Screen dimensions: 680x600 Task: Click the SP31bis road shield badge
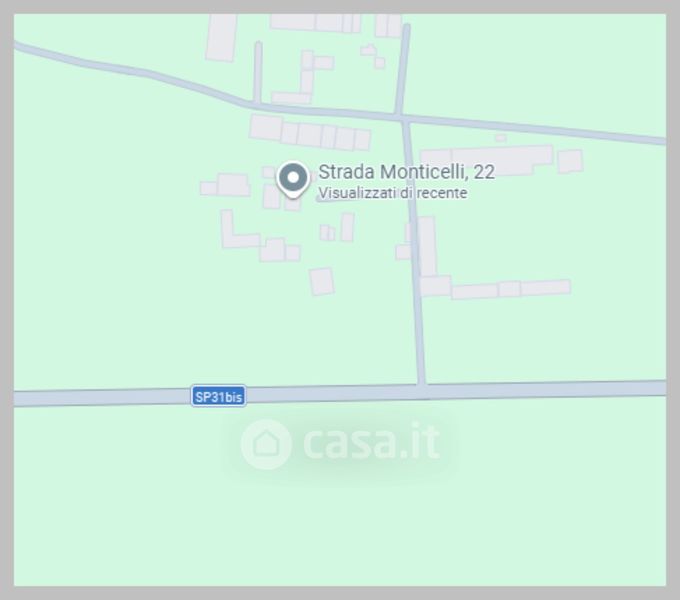pyautogui.click(x=219, y=396)
